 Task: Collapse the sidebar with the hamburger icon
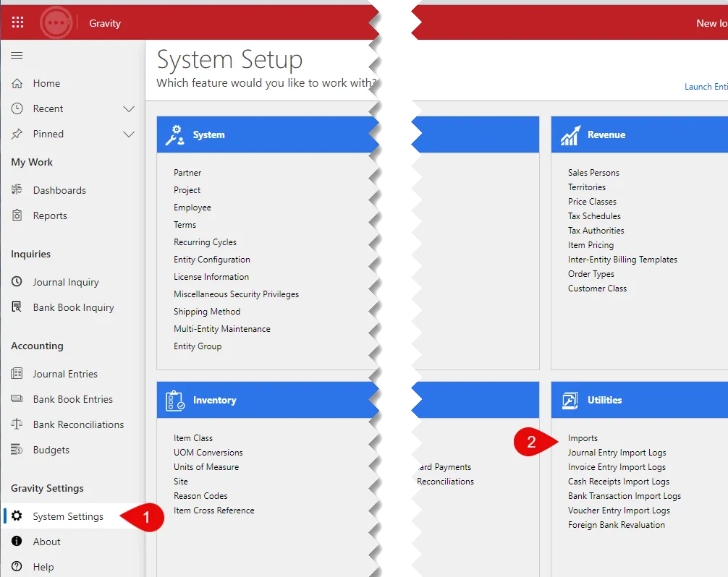(17, 55)
